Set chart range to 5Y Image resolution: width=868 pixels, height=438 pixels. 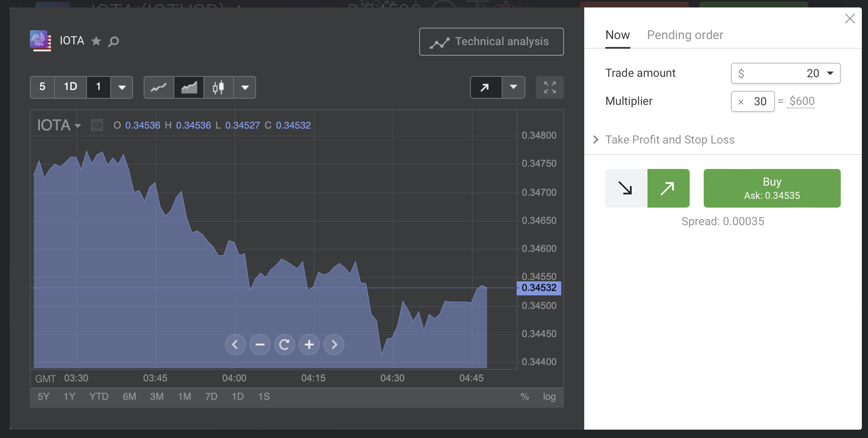click(43, 397)
